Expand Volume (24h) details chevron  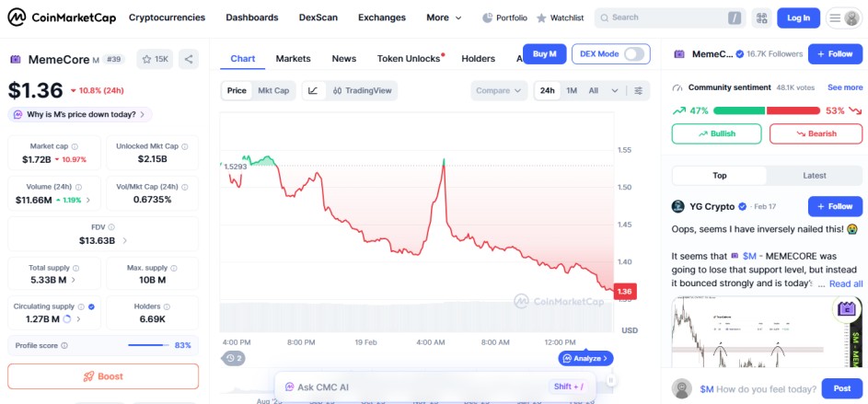88,200
